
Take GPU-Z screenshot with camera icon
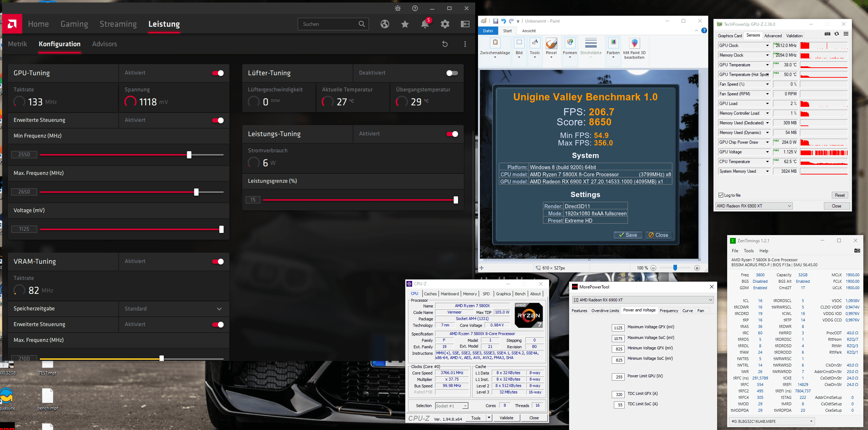(x=828, y=34)
